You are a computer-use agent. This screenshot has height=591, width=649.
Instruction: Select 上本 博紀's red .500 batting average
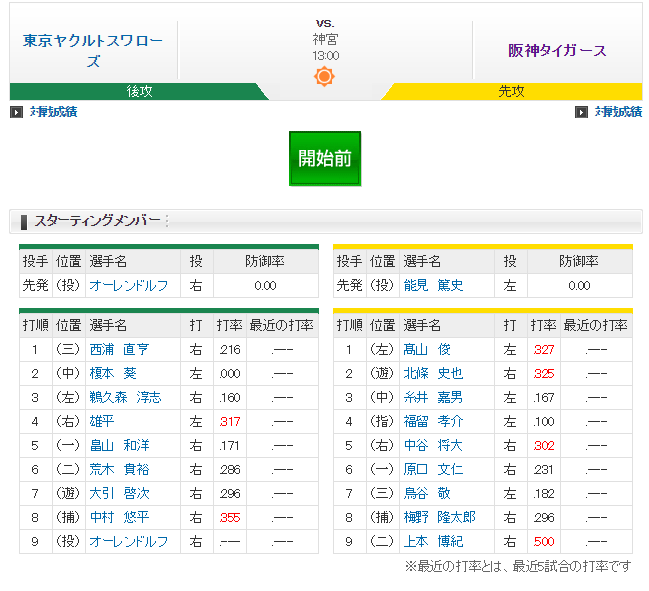(544, 542)
